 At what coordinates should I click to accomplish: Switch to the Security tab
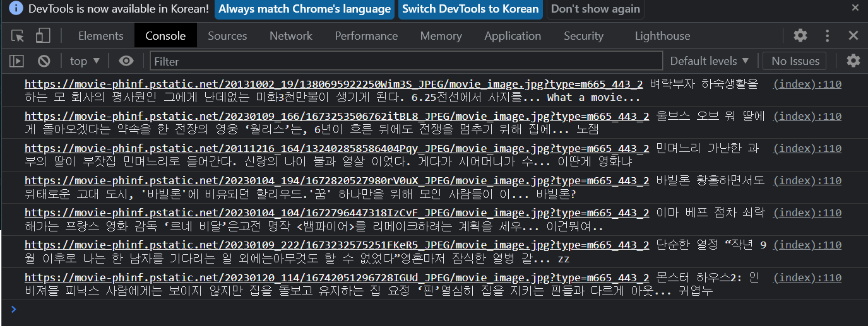(x=583, y=36)
